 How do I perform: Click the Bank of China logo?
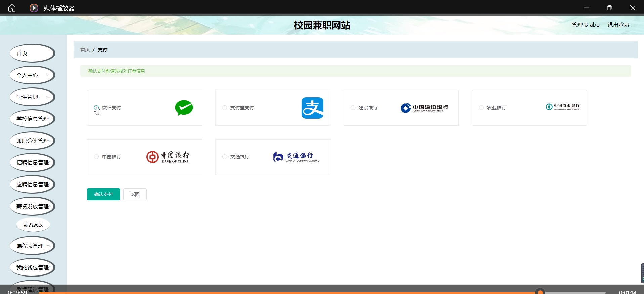(x=168, y=157)
